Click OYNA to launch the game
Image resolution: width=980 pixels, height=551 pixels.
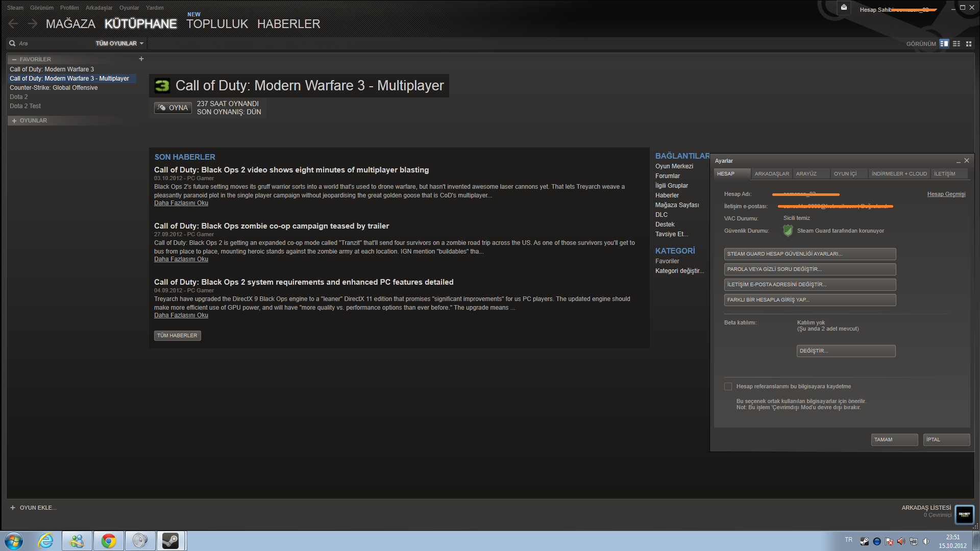click(173, 108)
